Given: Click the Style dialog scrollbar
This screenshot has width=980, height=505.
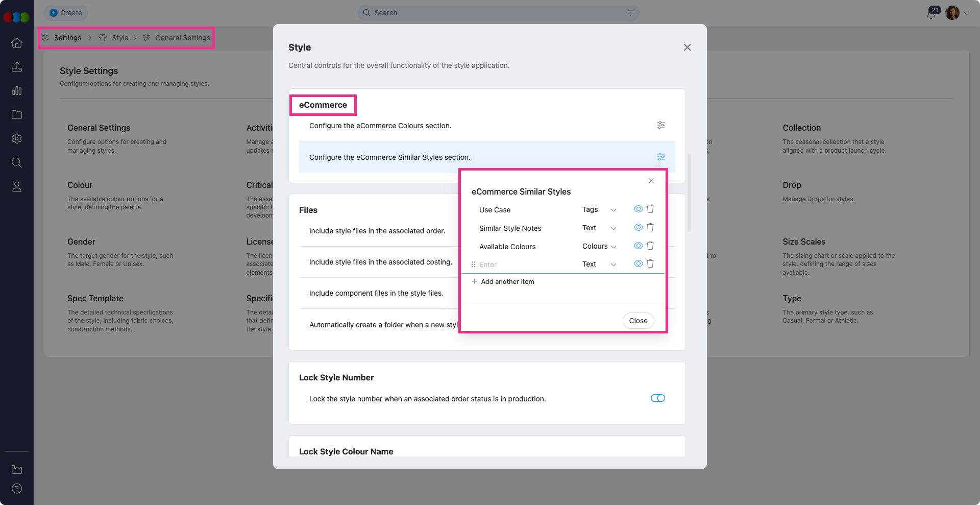Looking at the screenshot, I should 689,193.
